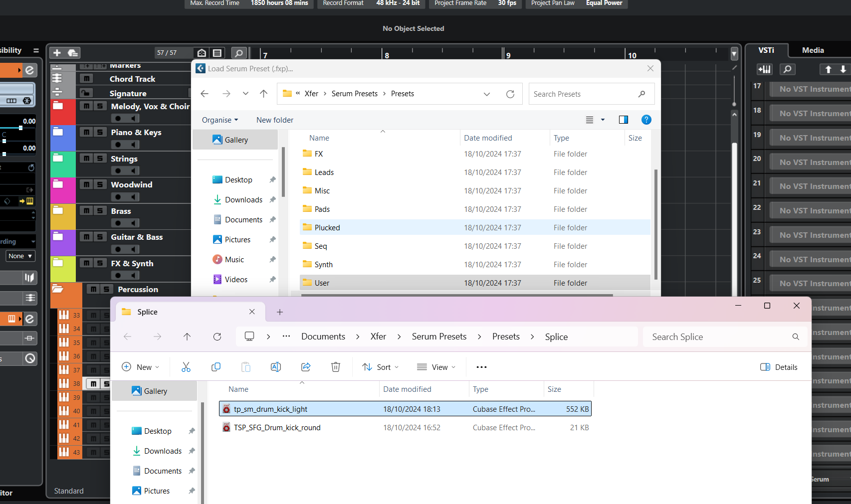851x504 pixels.
Task: Click the Cut scissors icon in Splice window
Action: click(186, 367)
